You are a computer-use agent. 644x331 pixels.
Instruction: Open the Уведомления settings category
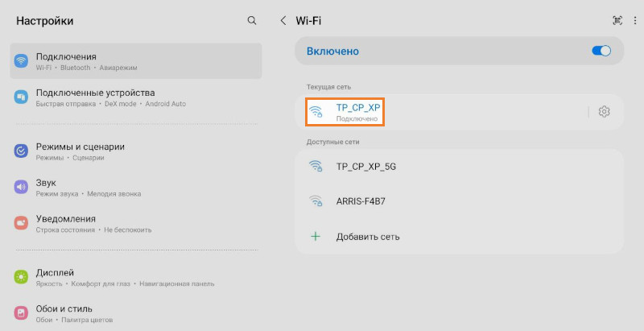click(x=135, y=223)
